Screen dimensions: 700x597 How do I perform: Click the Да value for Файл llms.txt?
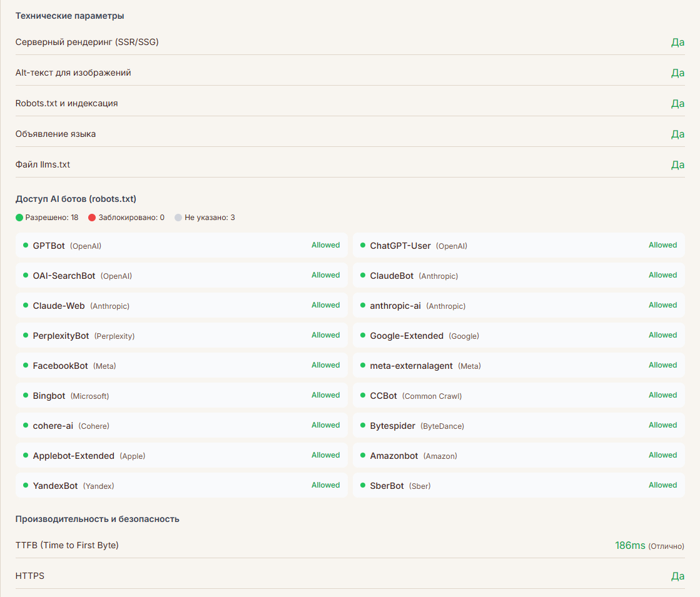(677, 164)
